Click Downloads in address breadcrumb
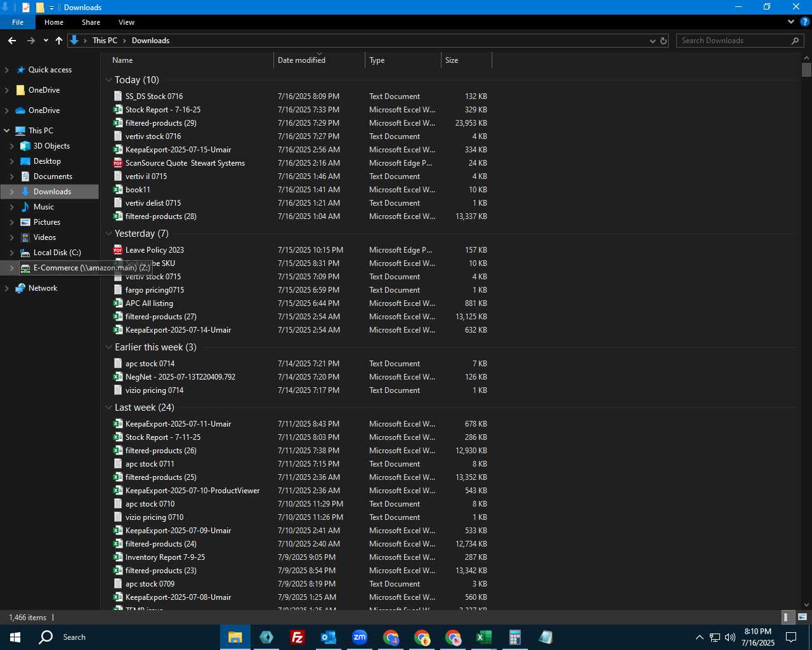812x650 pixels. coord(150,41)
